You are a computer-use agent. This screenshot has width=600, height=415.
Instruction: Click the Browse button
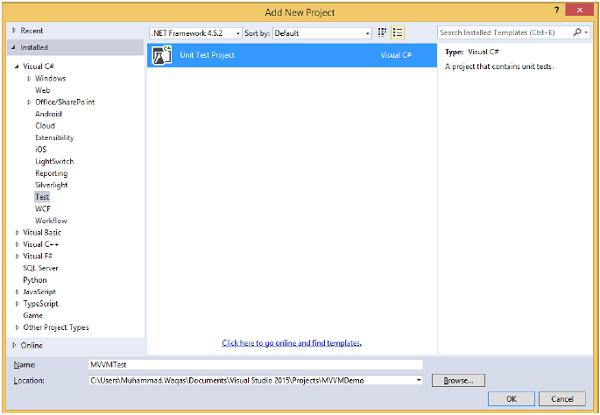459,380
